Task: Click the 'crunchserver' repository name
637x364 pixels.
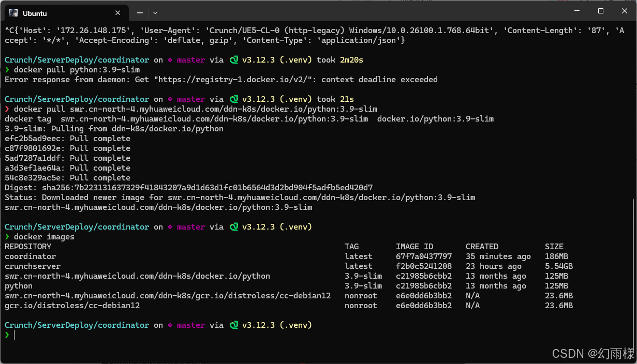Action: click(x=33, y=266)
